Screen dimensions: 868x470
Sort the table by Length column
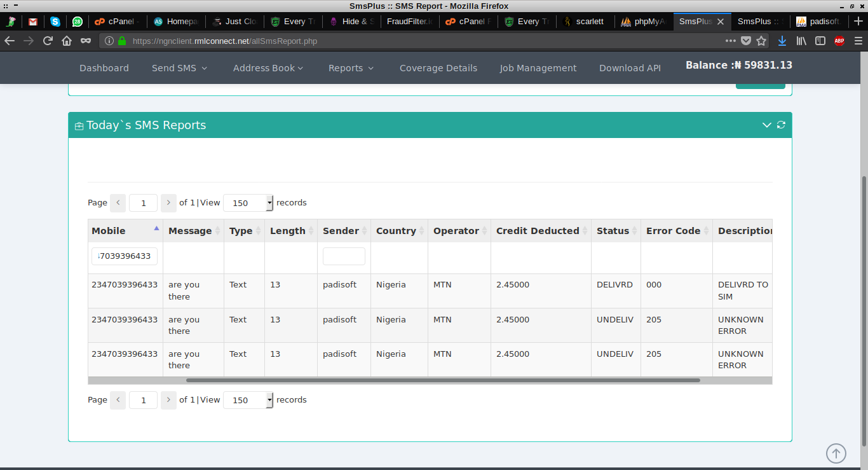point(291,231)
